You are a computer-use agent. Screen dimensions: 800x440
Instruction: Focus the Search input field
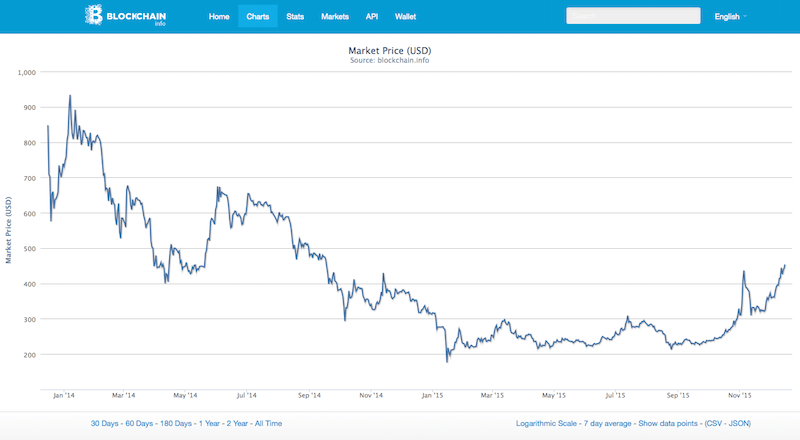[x=633, y=16]
